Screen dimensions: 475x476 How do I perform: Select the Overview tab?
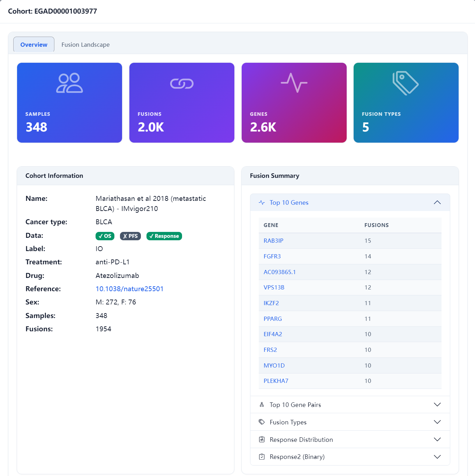pos(34,45)
